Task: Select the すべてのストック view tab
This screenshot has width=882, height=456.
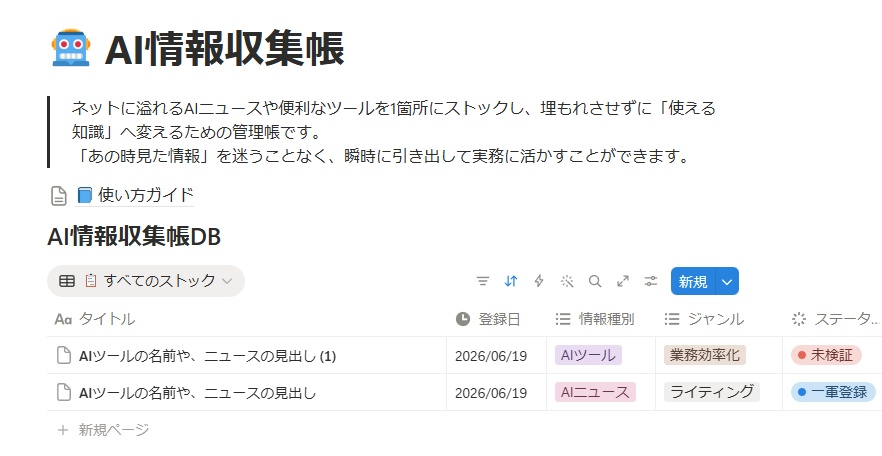Action: point(146,281)
